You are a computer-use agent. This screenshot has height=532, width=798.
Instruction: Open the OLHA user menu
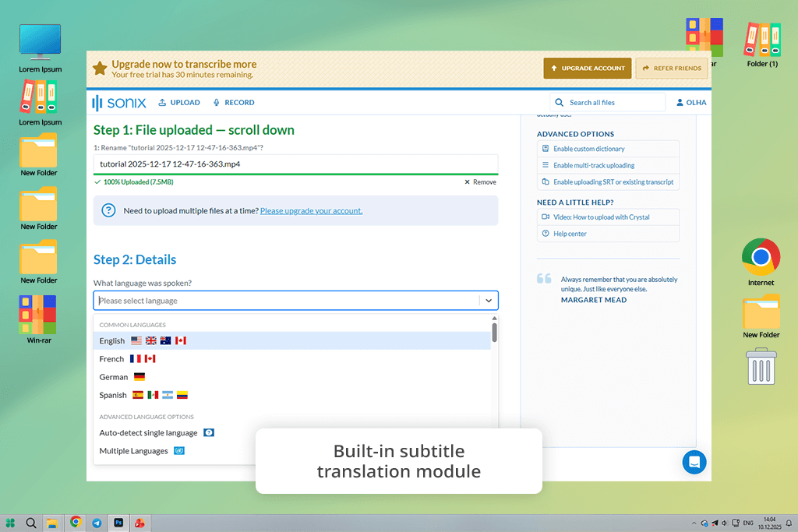click(x=691, y=103)
